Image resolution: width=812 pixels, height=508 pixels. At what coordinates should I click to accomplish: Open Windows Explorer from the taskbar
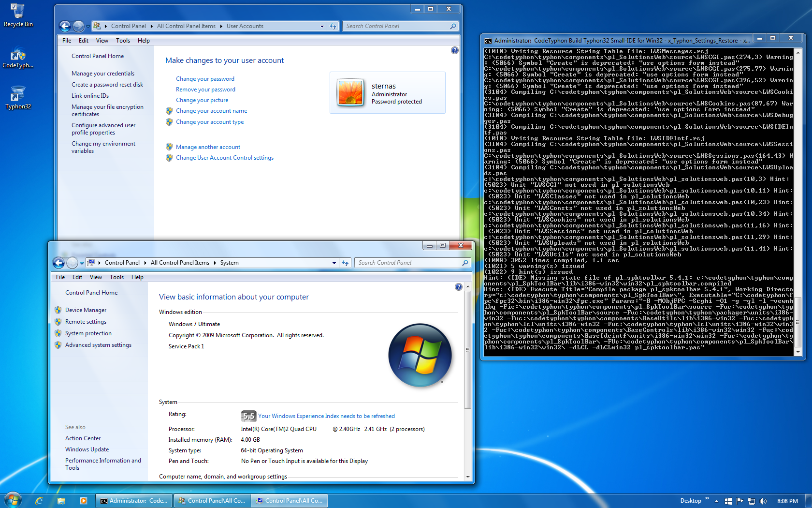click(x=61, y=501)
